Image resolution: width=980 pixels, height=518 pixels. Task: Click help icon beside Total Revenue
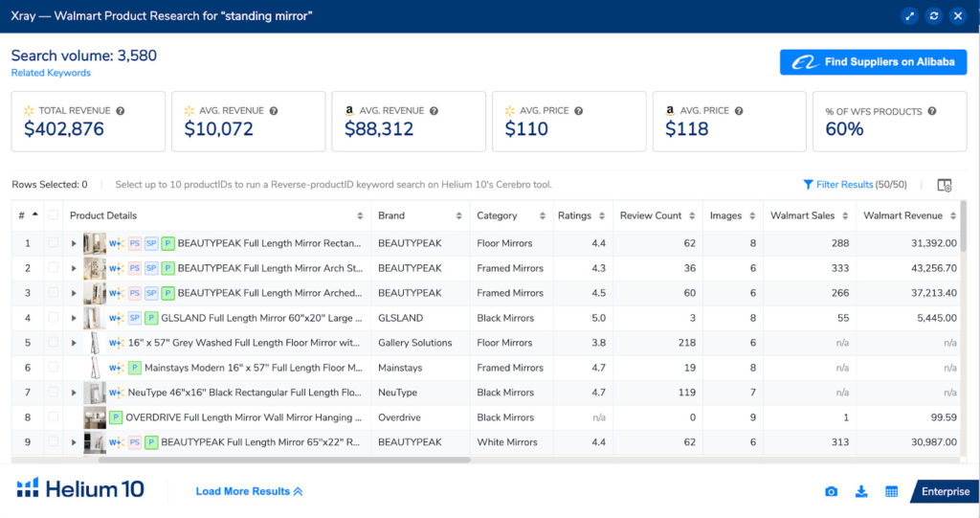click(x=121, y=111)
